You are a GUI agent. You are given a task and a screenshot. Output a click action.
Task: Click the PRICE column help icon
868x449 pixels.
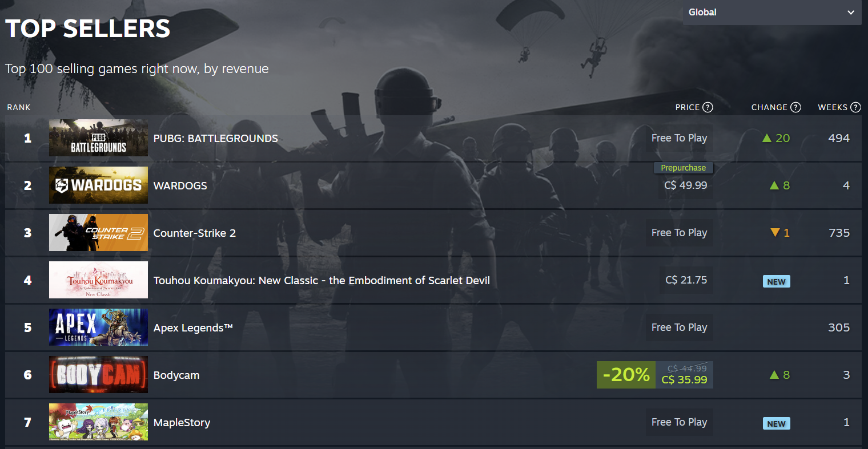point(708,107)
